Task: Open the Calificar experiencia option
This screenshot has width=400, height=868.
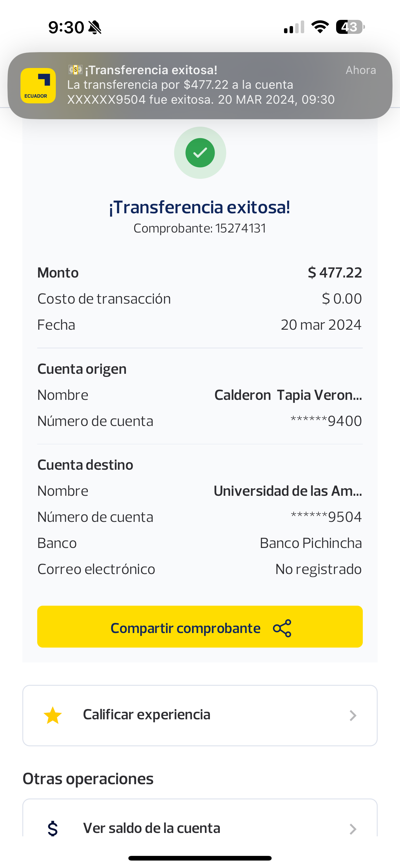Action: [147, 715]
